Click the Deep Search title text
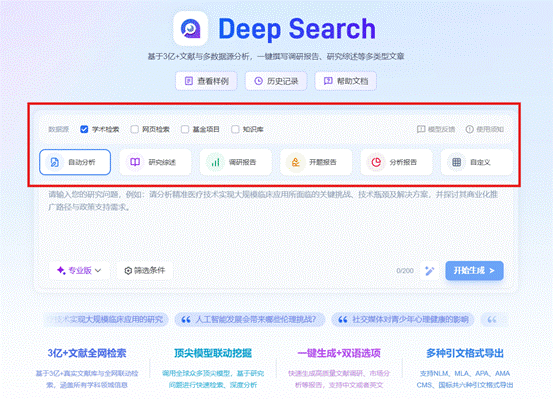Screen dimensions: 553x399 297,29
